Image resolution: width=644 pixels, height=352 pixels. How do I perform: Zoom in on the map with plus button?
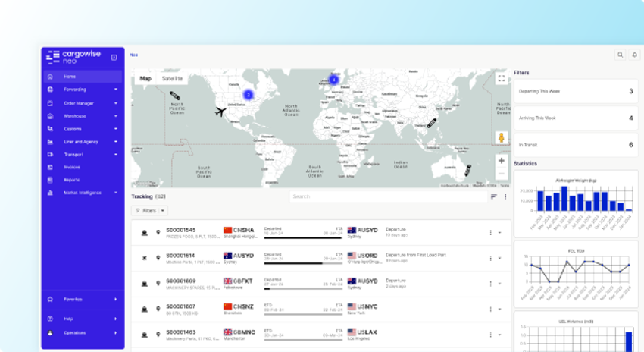coord(501,161)
